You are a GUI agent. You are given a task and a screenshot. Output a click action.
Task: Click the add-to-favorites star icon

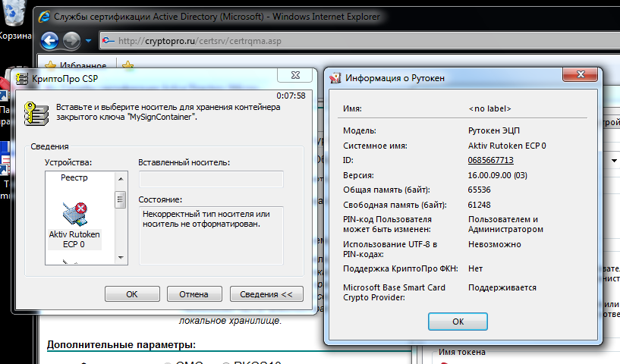[128, 66]
